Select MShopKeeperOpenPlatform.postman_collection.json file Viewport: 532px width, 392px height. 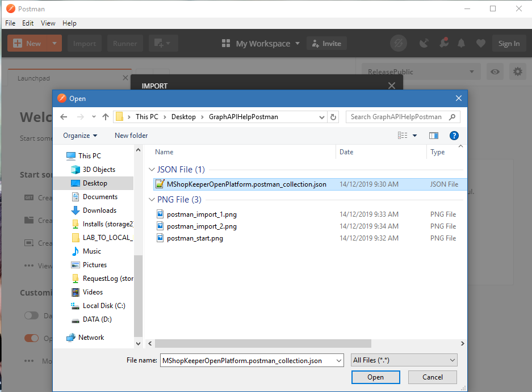click(310, 184)
